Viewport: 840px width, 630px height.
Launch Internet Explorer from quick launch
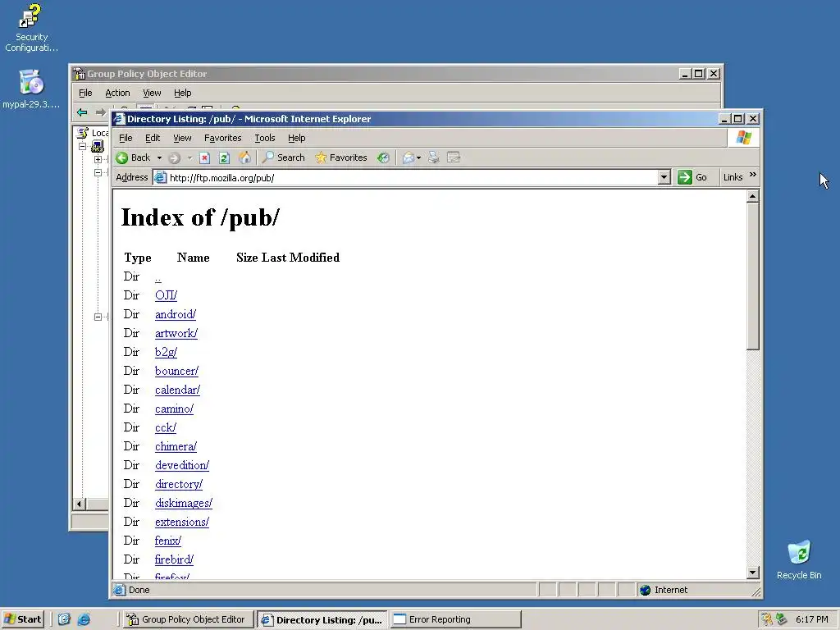(x=84, y=619)
